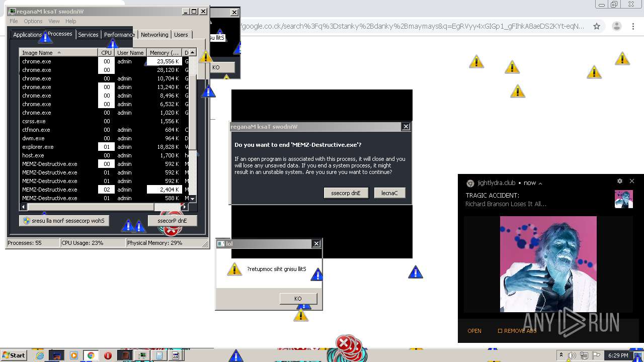Switch to the Chrome taskbar button

(x=91, y=355)
